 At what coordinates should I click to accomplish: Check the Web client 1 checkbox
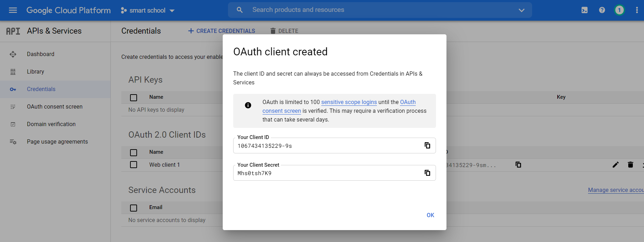(x=134, y=165)
